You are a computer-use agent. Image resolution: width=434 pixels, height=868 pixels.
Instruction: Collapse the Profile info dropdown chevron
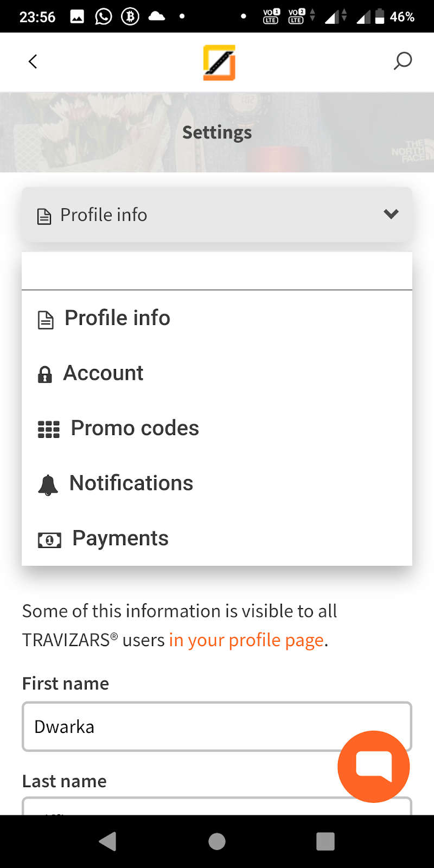pos(391,214)
